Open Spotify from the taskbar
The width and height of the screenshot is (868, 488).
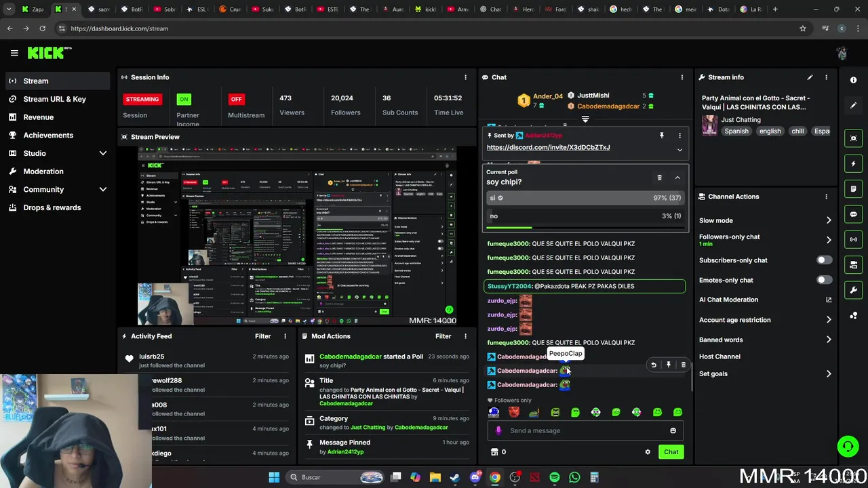[x=555, y=477]
